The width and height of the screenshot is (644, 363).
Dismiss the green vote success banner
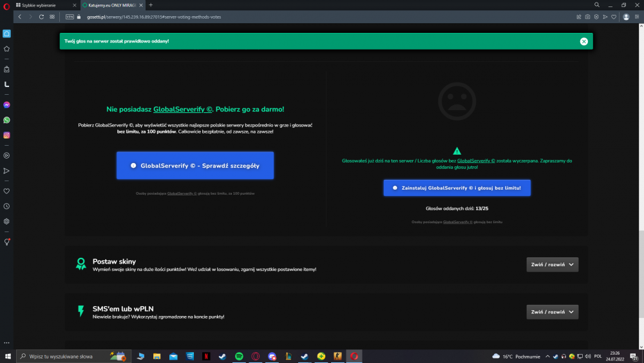click(583, 41)
